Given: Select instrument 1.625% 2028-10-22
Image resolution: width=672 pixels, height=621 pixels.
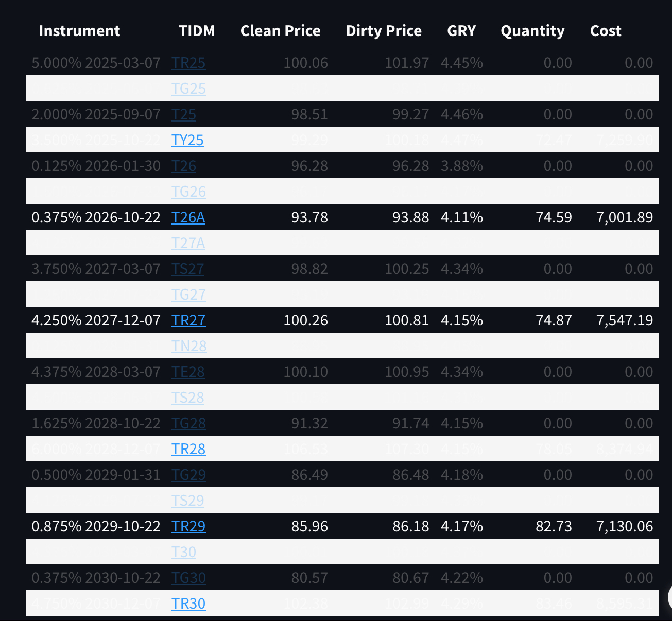Looking at the screenshot, I should (x=96, y=423).
